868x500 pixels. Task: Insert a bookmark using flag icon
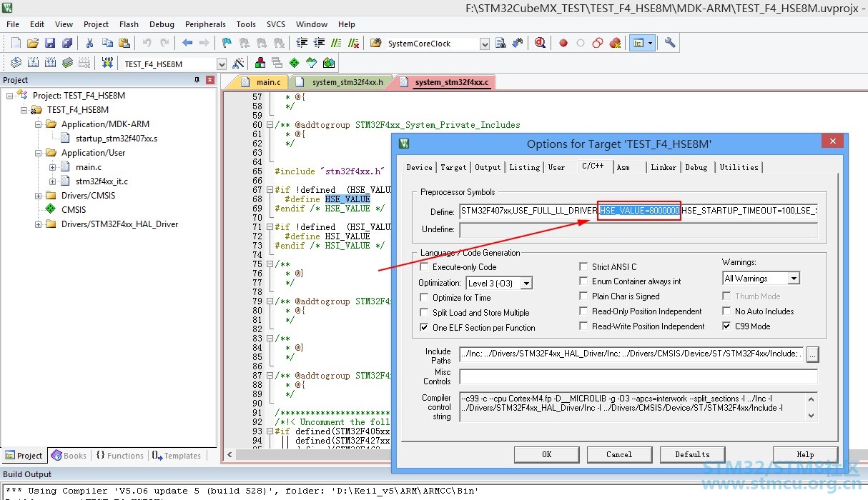point(227,43)
